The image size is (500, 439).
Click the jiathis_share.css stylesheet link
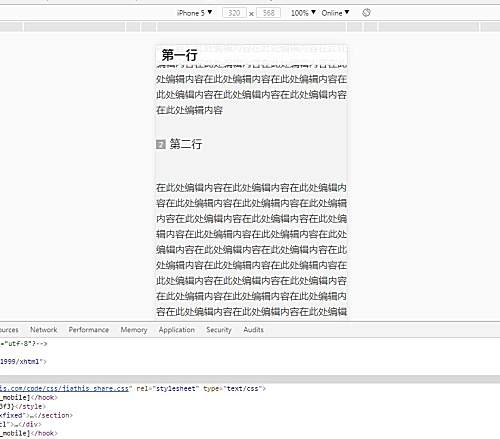click(x=64, y=388)
